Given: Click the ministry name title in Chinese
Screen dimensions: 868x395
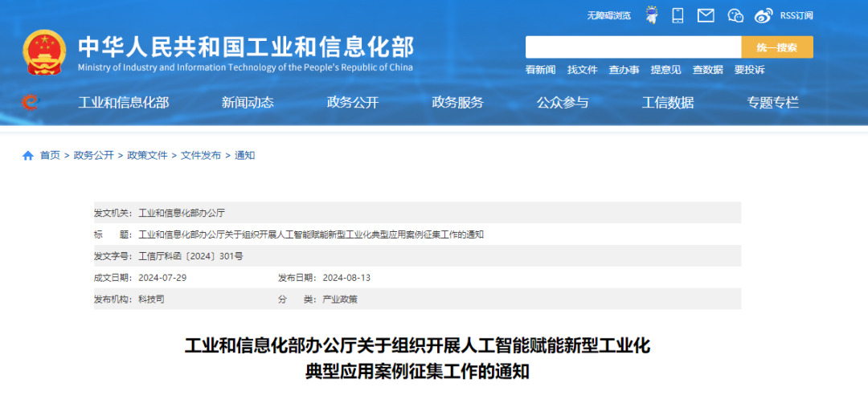Looking at the screenshot, I should point(246,47).
